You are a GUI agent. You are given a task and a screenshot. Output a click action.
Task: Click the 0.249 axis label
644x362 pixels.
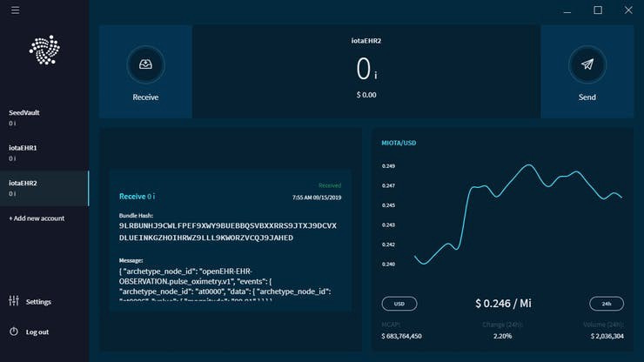(x=388, y=166)
